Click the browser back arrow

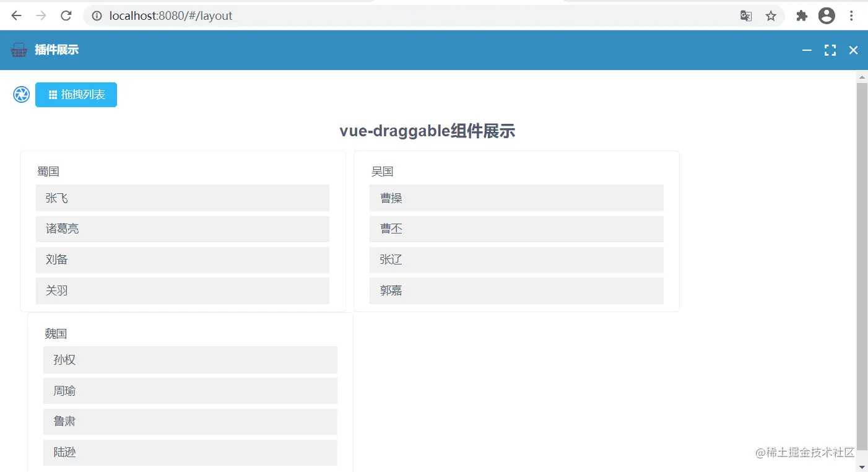coord(17,16)
